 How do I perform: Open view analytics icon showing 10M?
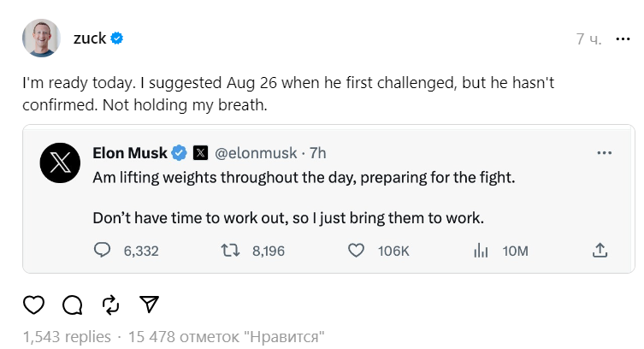[x=481, y=251]
